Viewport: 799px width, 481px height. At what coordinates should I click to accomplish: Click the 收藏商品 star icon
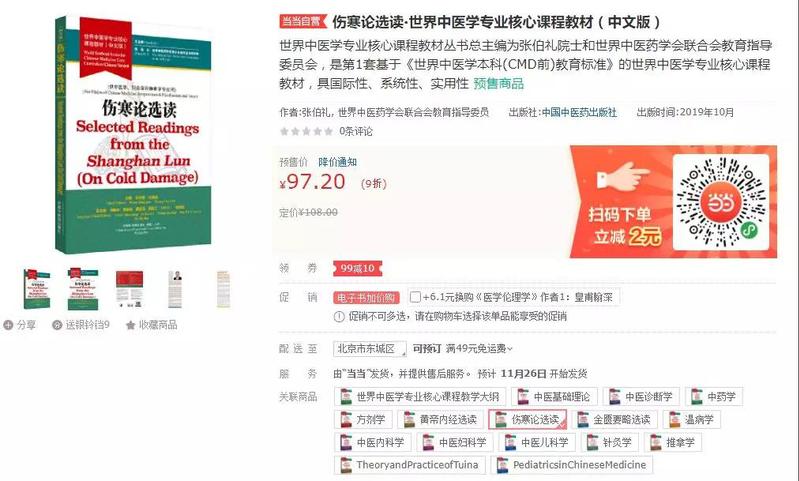130,325
